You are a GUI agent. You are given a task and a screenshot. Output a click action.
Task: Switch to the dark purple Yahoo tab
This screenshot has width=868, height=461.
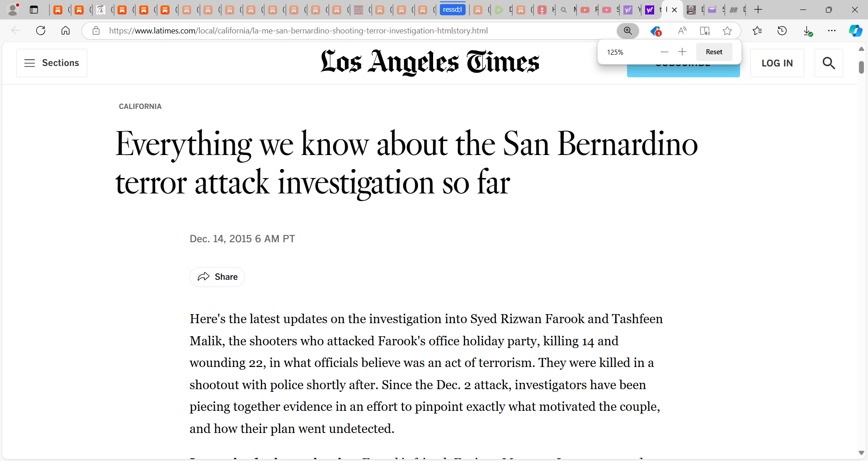coord(650,9)
